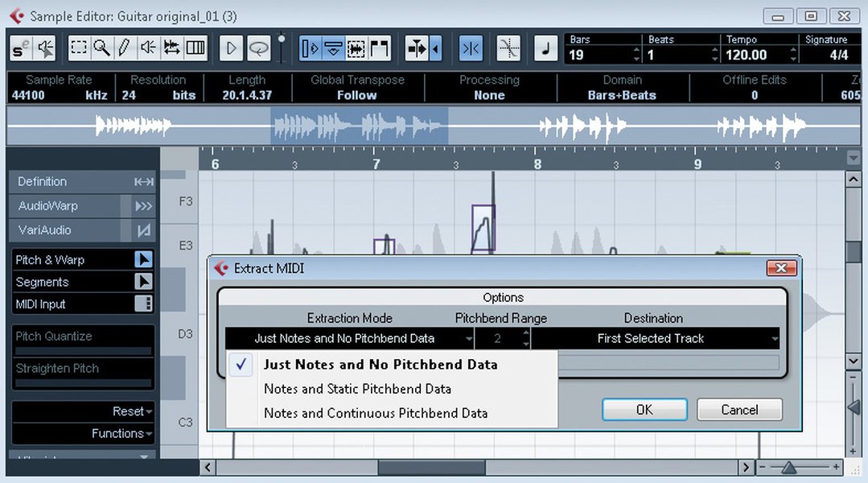Click the Processing None value

tap(489, 95)
